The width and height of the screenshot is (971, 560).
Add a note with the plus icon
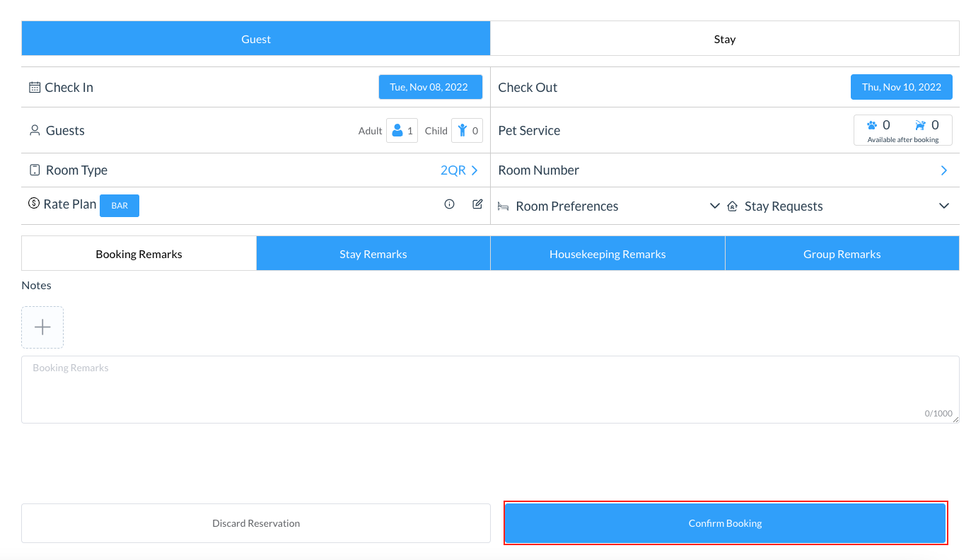(42, 327)
